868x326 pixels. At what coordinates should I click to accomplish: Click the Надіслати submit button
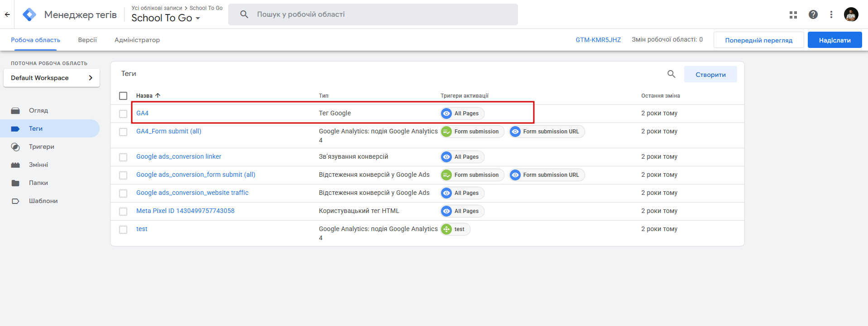point(835,40)
